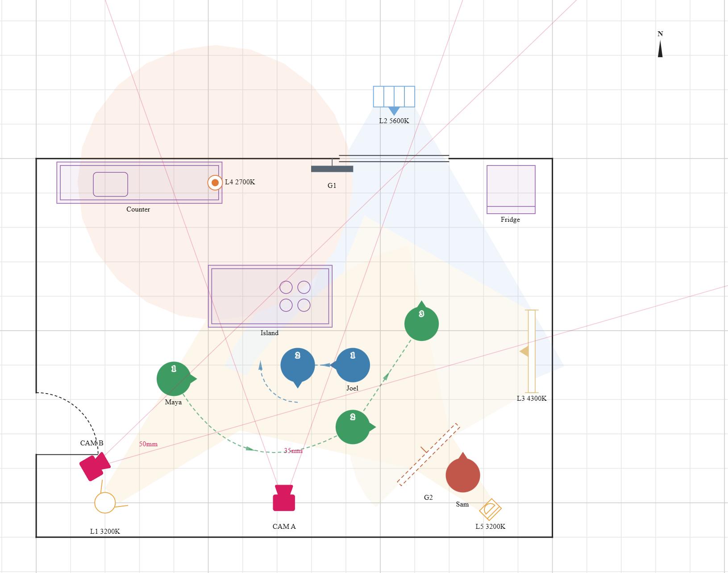Select the L3 4300K tall light panel
Screen dimensions: 728x573
(x=531, y=351)
